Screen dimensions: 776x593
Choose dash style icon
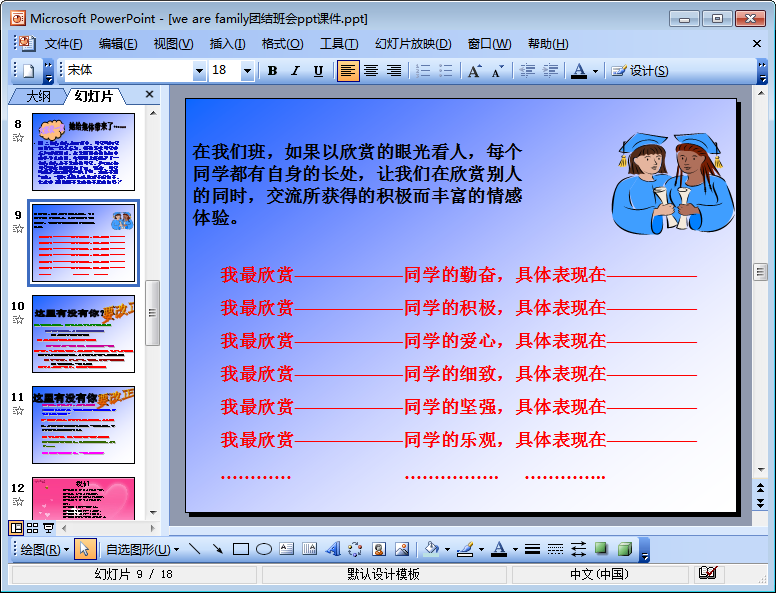(555, 549)
